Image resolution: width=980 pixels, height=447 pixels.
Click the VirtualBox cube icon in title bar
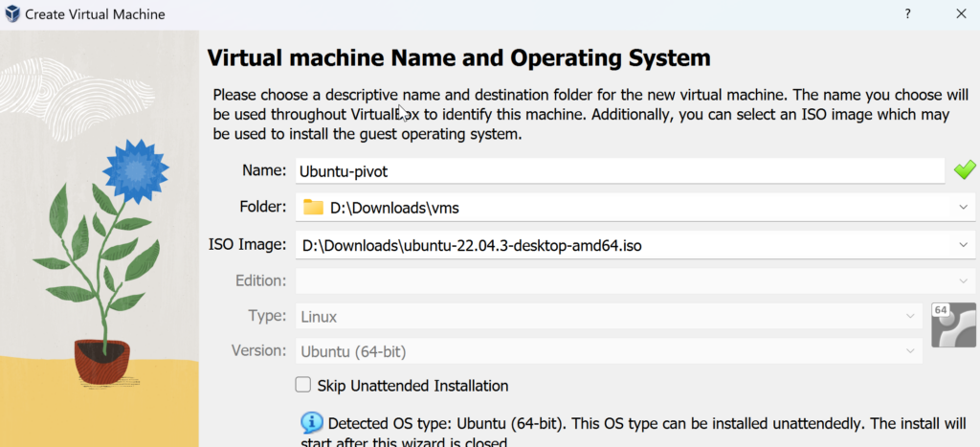pyautogui.click(x=11, y=13)
